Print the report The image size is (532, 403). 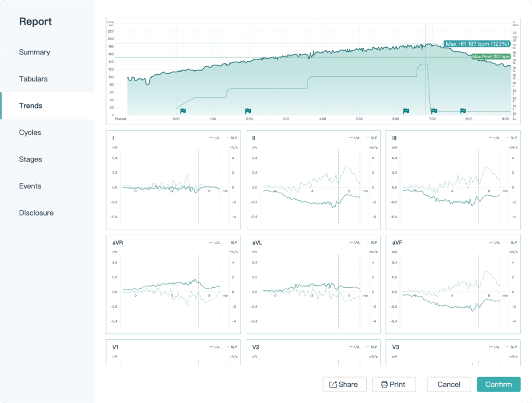pyautogui.click(x=394, y=384)
